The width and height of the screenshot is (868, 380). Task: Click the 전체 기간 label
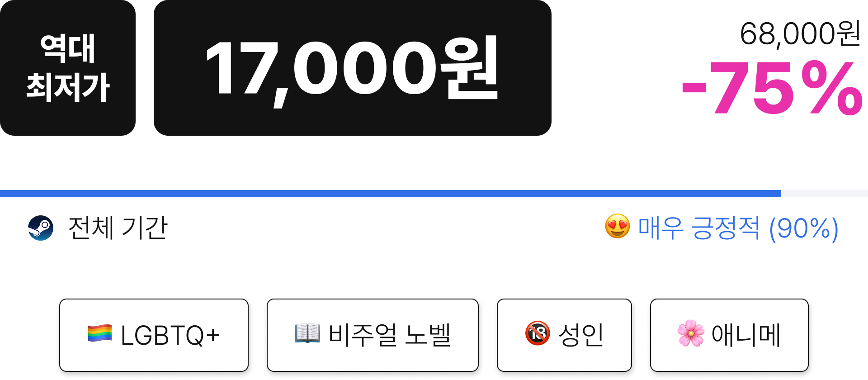(118, 228)
